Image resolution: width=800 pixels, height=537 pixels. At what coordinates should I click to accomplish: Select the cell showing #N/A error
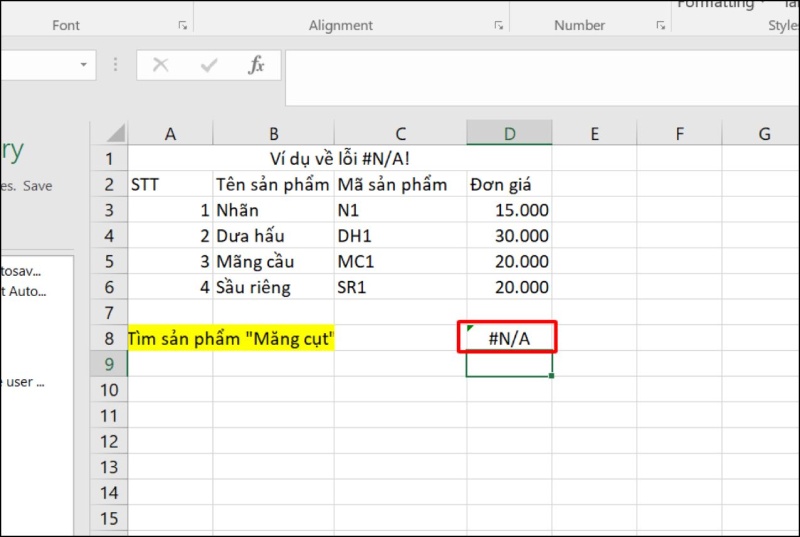(x=509, y=338)
